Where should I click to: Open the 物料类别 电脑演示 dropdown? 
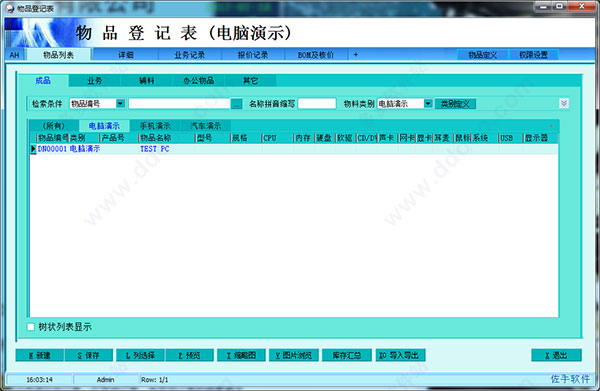[x=428, y=104]
